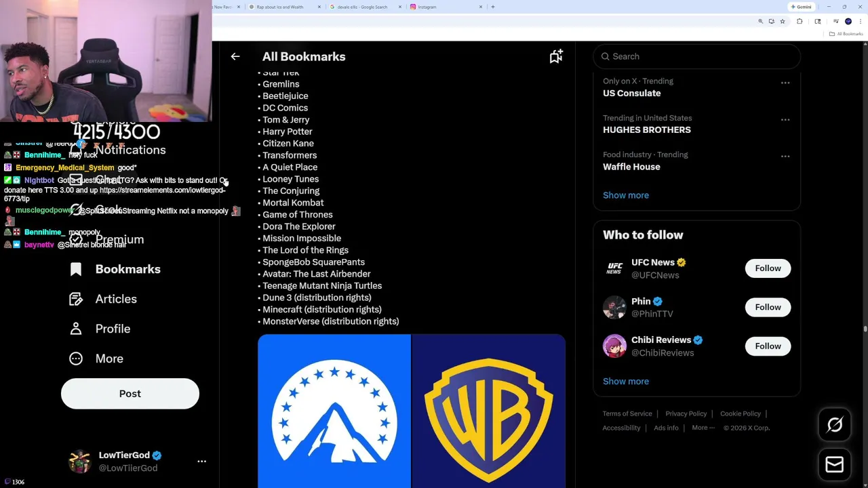Open options for HUGHES BROTHERS trend
Screen dimensions: 868x488
pos(785,119)
